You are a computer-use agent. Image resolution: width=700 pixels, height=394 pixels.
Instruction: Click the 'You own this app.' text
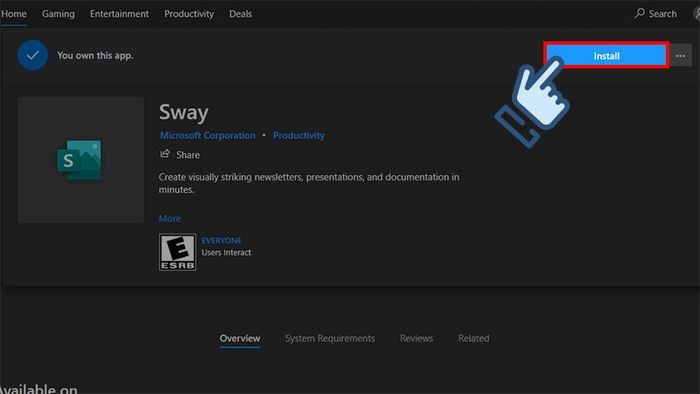tap(95, 55)
